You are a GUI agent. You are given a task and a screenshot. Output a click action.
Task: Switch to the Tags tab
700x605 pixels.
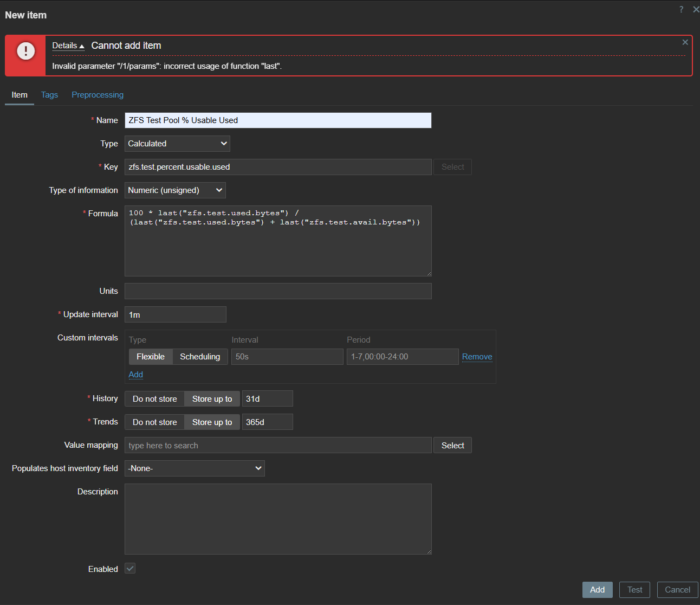click(49, 95)
